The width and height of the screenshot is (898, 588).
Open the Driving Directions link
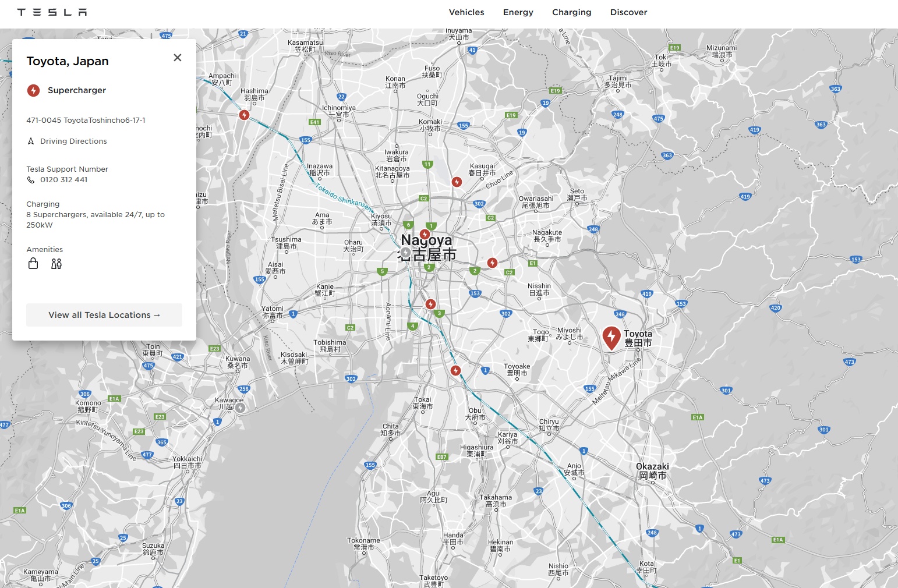click(x=73, y=141)
